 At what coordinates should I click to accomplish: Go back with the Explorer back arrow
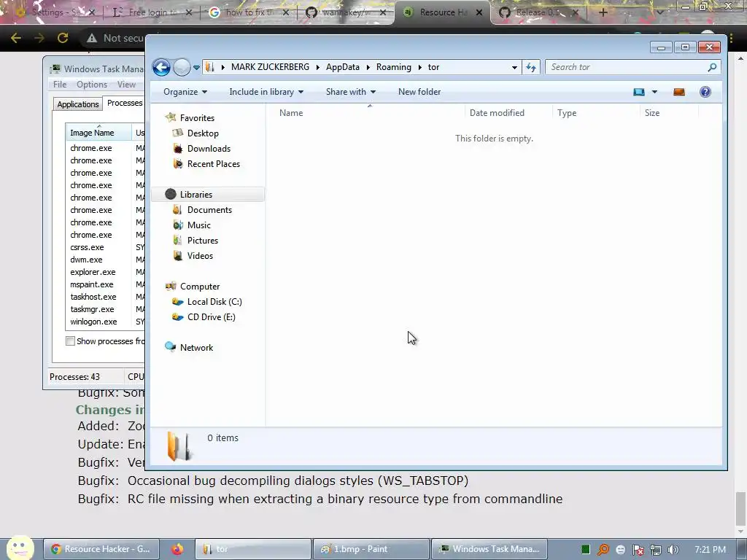coord(161,67)
